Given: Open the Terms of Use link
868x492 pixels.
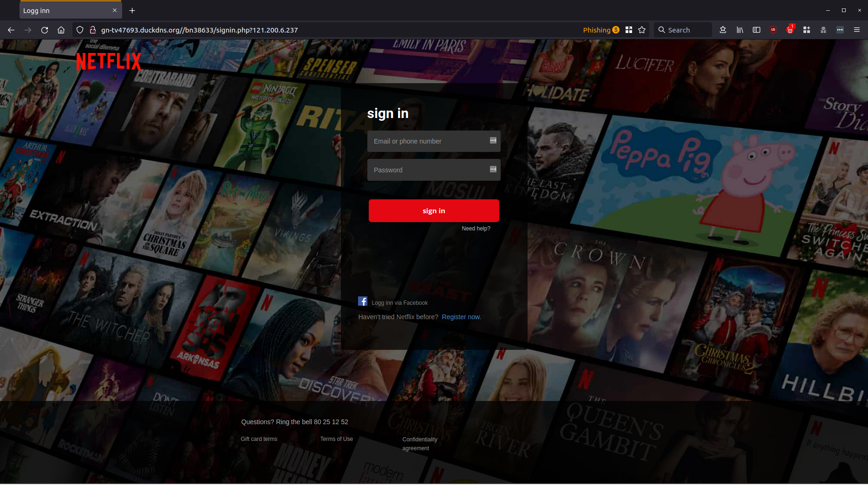Looking at the screenshot, I should coord(337,439).
